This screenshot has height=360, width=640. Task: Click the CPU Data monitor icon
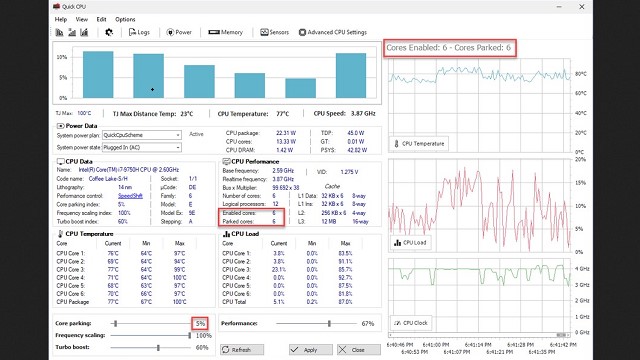[60, 162]
